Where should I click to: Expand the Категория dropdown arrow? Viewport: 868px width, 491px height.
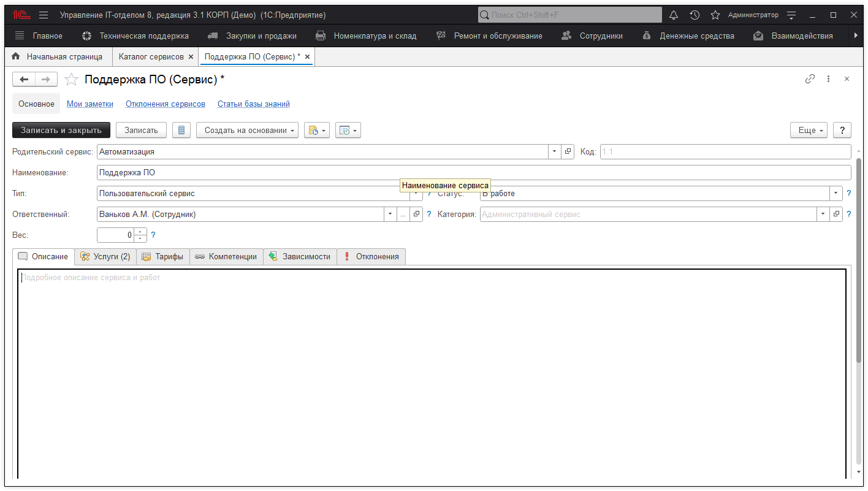tap(823, 215)
